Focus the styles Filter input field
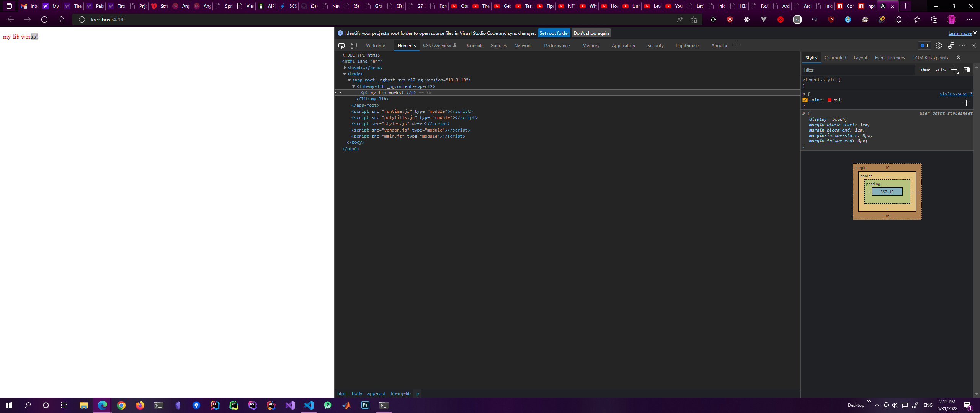This screenshot has height=413, width=980. coord(857,70)
